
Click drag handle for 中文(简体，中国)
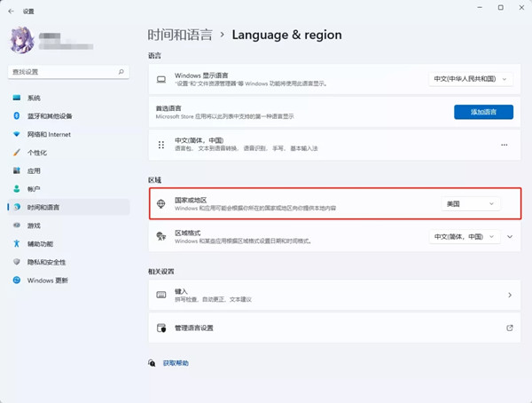pos(161,145)
